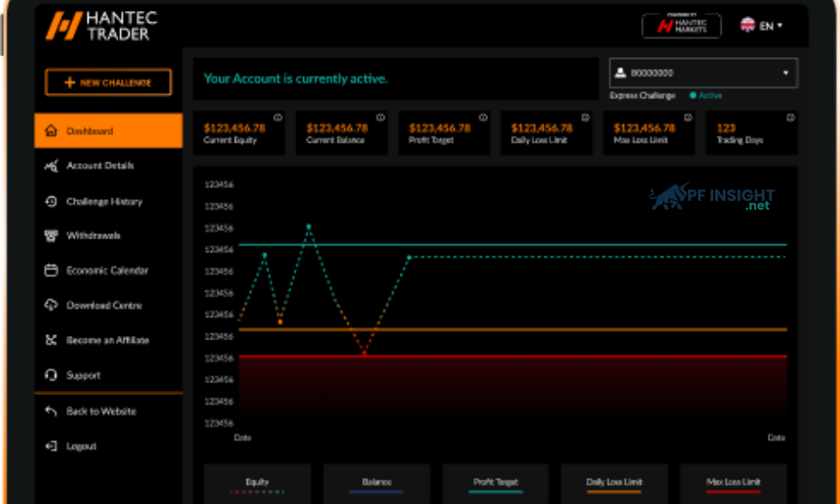The width and height of the screenshot is (840, 504).
Task: Click the Trading Days card info icon
Action: coord(790,118)
